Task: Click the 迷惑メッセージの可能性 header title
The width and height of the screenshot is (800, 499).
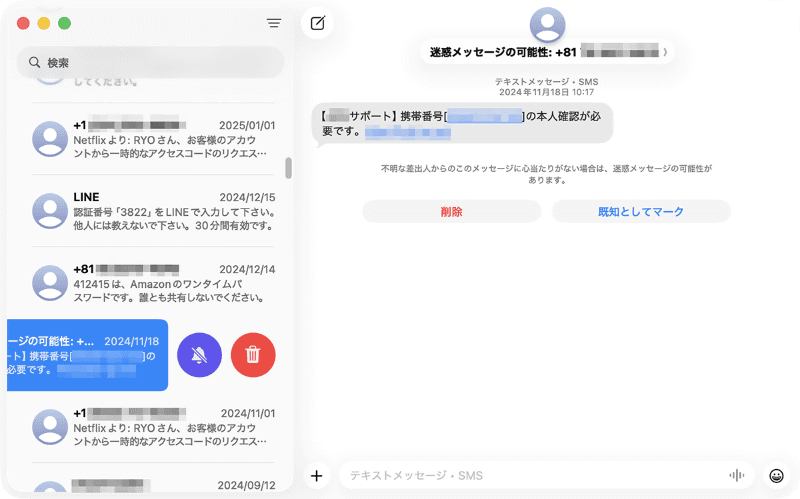Action: 548,52
